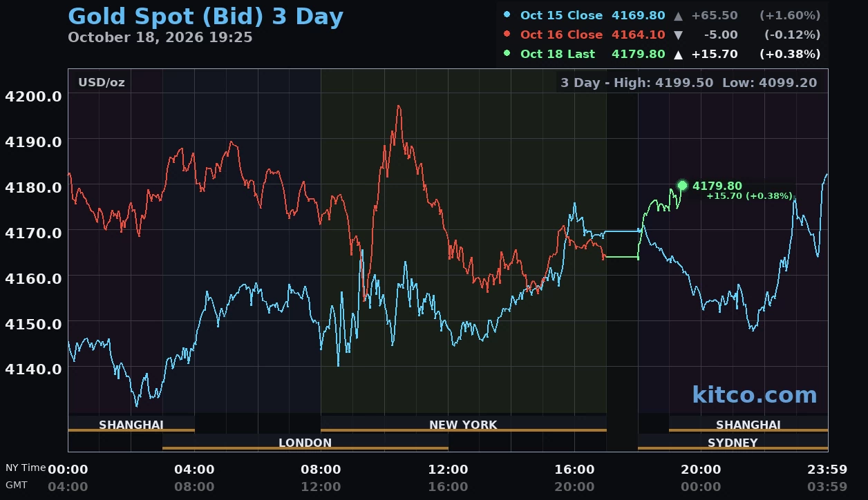Click the NY time 04:00 tick label
868x500 pixels.
pos(194,470)
